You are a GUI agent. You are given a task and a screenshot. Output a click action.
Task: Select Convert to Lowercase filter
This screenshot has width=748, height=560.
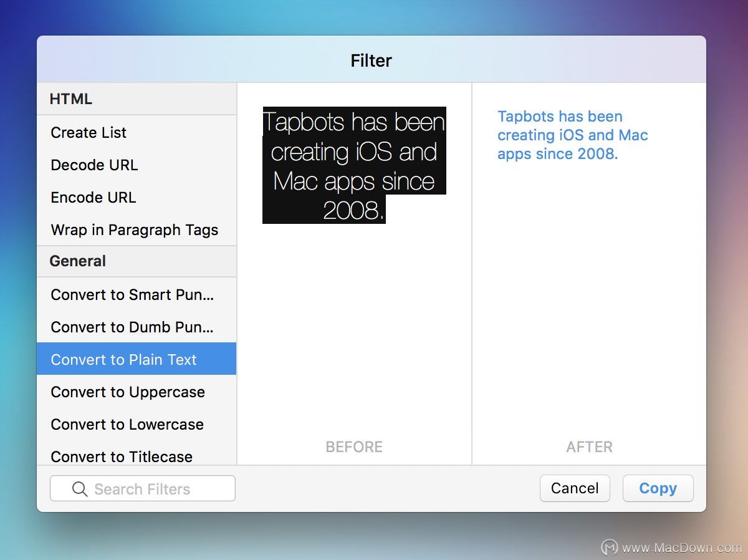pos(137,424)
